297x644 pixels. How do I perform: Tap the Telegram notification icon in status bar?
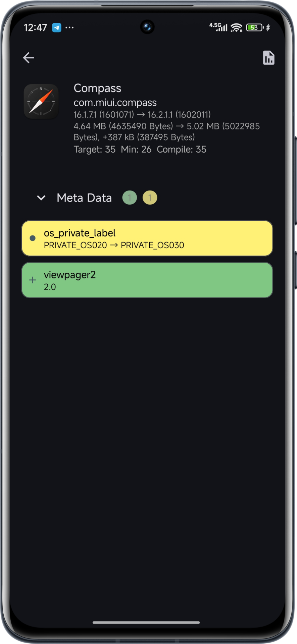(x=56, y=28)
